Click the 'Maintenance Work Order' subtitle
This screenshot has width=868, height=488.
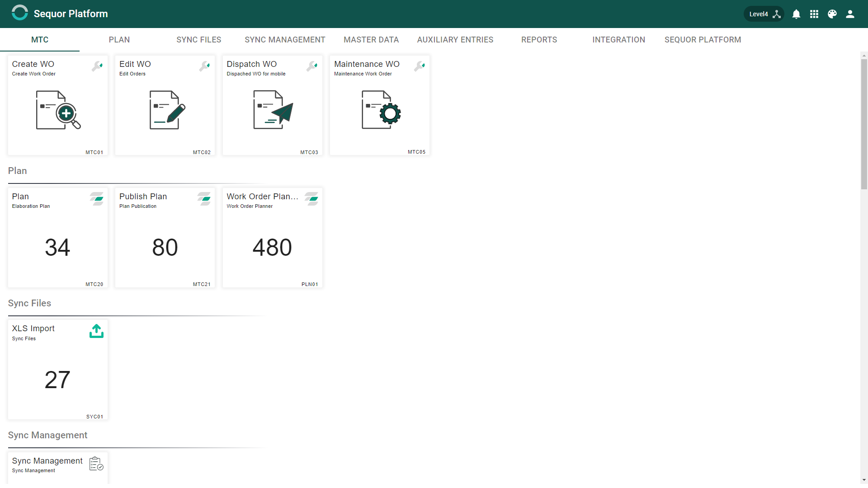[x=363, y=74]
